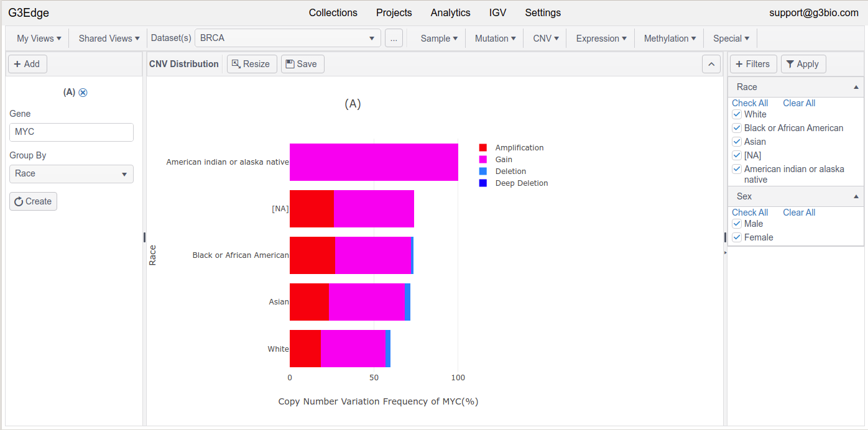Screen dimensions: 868x430
Task: Open the Projects page
Action: [394, 13]
